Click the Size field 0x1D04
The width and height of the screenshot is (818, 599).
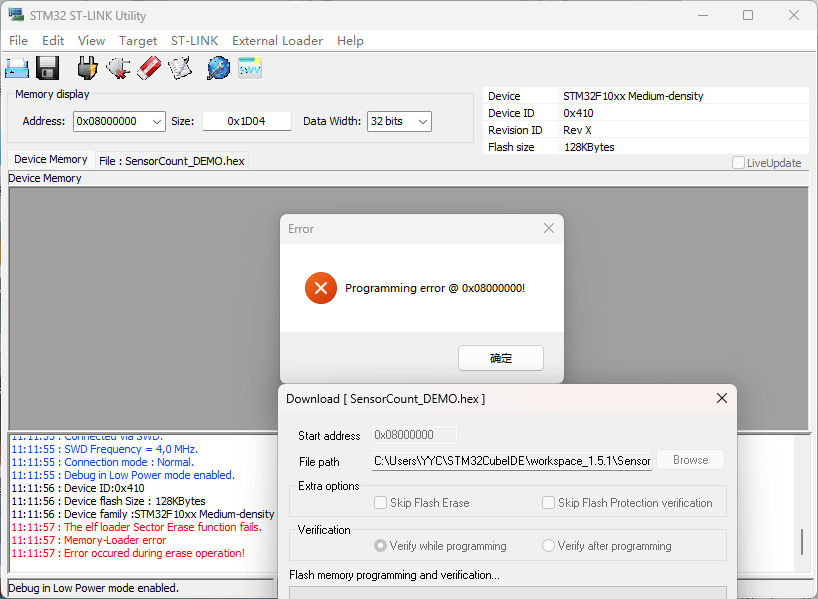click(246, 121)
